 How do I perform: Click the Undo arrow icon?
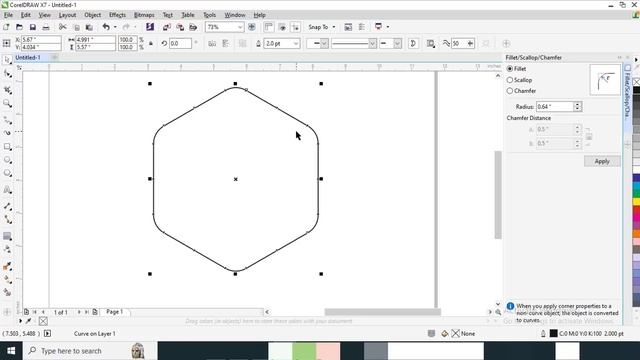pyautogui.click(x=106, y=27)
